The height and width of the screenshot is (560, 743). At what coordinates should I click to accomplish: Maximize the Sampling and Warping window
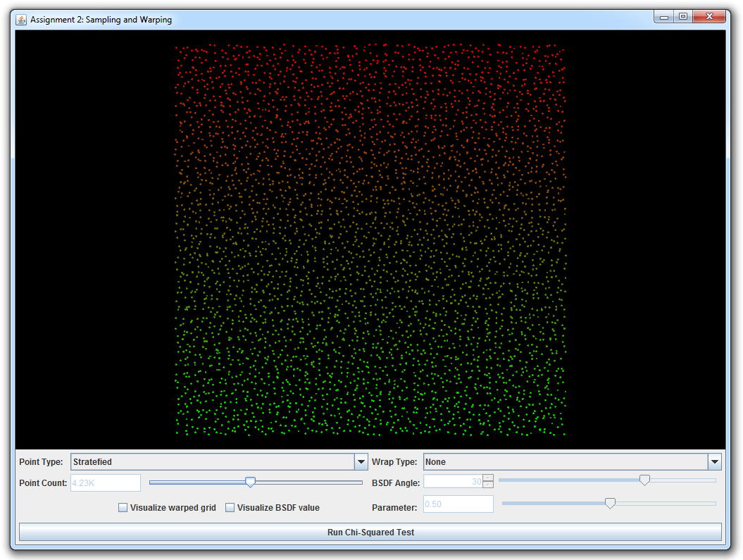(682, 17)
